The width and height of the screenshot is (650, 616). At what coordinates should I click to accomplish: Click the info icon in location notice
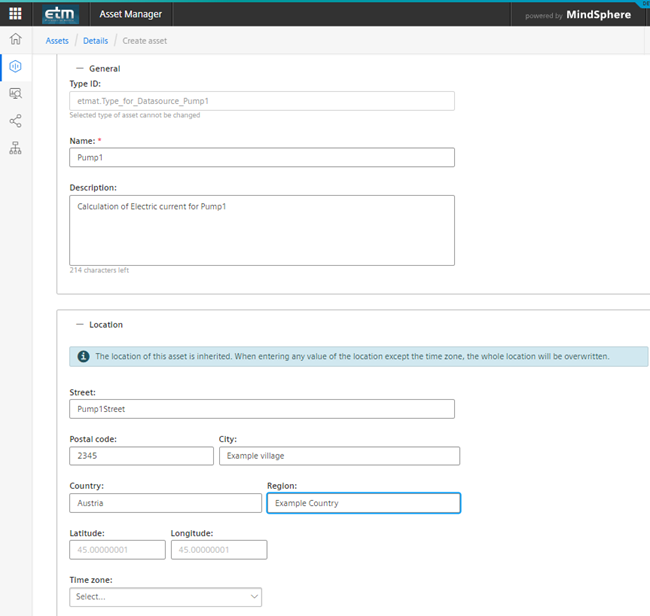[x=83, y=356]
